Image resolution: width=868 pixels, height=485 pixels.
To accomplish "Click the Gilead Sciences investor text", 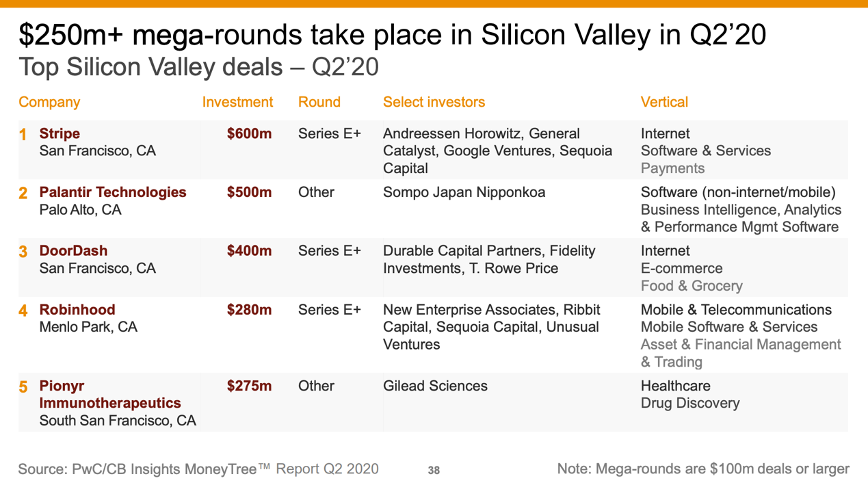I will coord(435,386).
